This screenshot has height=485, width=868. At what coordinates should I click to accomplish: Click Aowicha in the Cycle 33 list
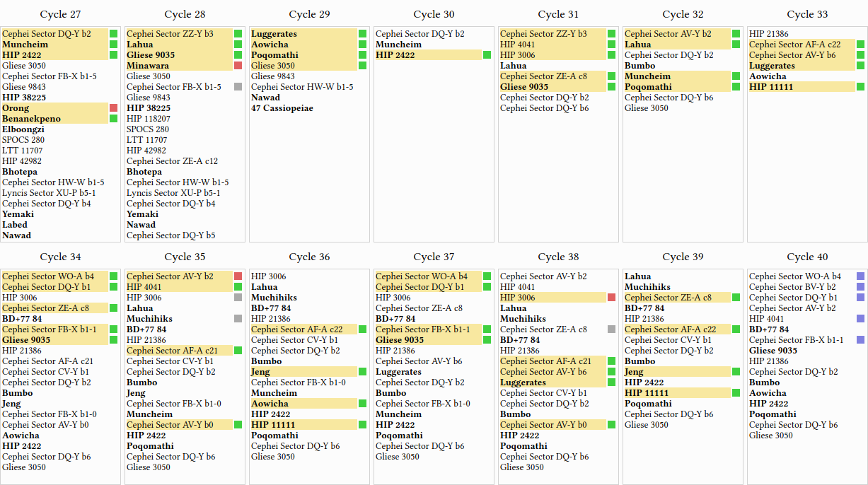click(768, 76)
